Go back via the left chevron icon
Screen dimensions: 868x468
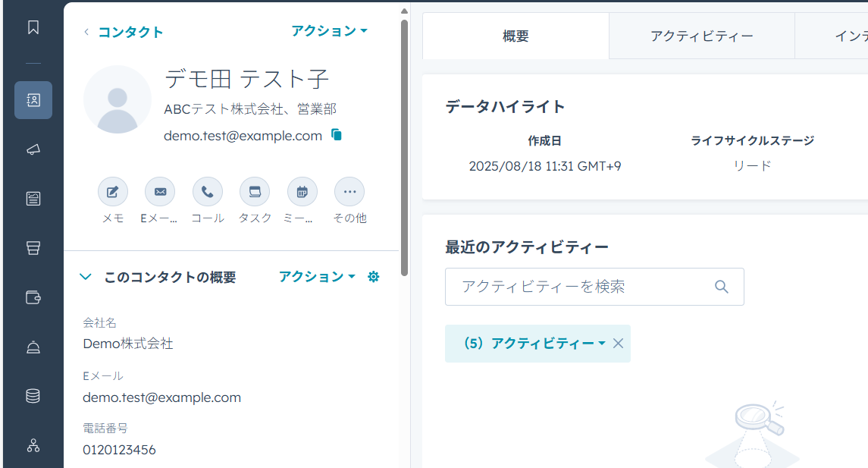click(86, 32)
